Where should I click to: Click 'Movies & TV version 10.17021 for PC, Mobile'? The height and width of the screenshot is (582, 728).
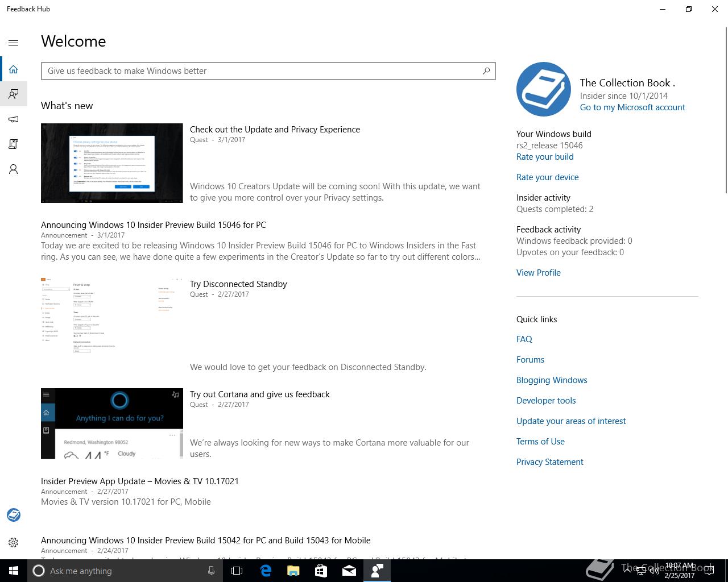pos(126,502)
